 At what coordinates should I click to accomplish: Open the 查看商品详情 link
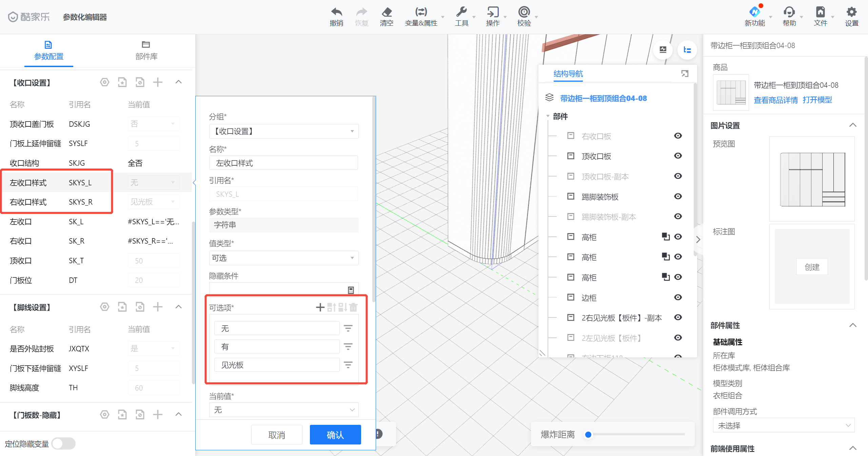pos(775,100)
